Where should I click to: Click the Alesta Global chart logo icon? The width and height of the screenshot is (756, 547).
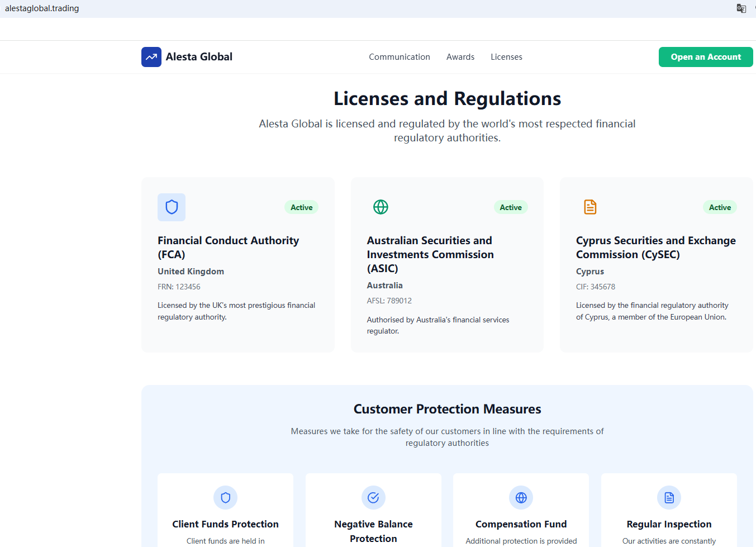point(151,57)
